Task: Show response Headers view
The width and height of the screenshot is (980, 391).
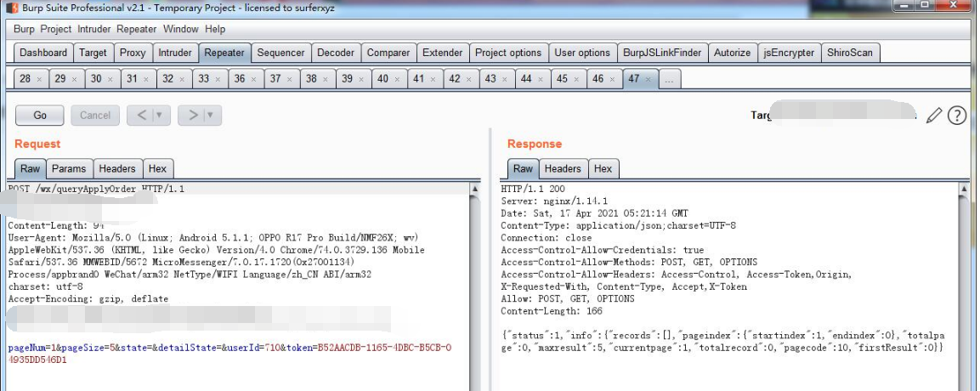Action: [x=563, y=168]
